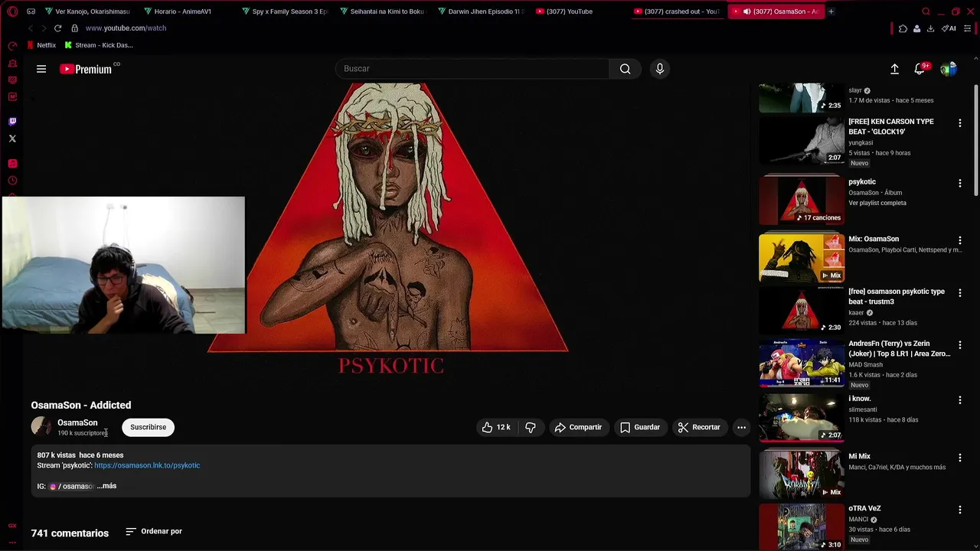Dislike the OsamaSon video
The width and height of the screenshot is (980, 551).
point(531,427)
